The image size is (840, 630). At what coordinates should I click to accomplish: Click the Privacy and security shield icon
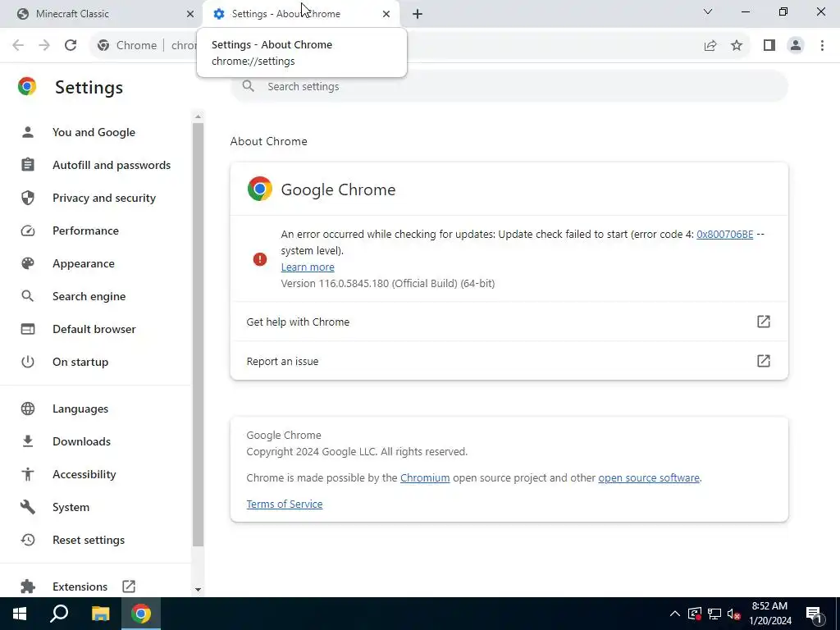click(28, 198)
